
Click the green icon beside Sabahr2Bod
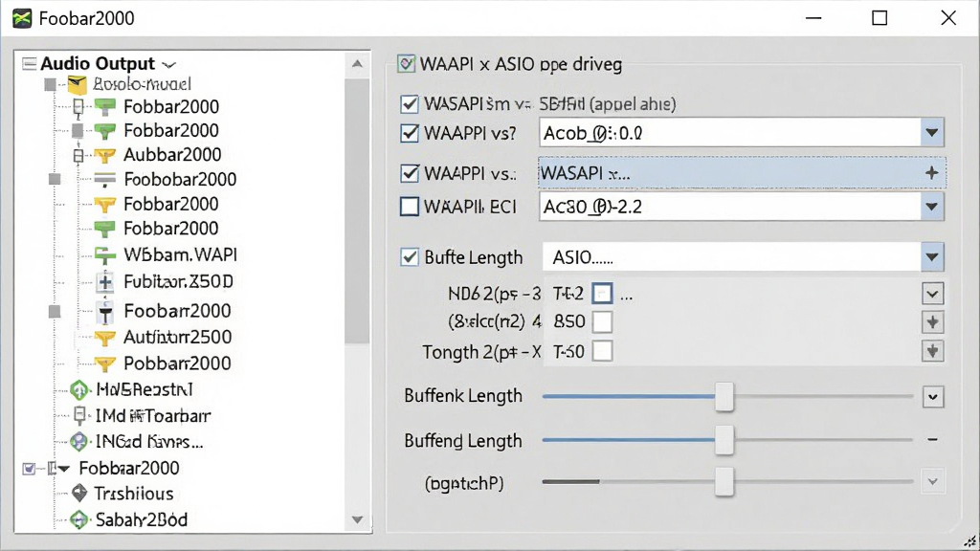tap(78, 519)
